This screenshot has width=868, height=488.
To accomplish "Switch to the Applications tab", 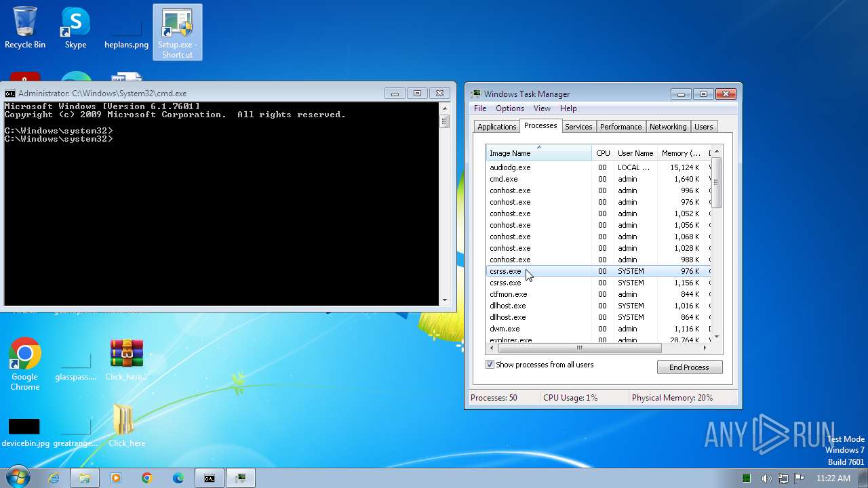I will pyautogui.click(x=496, y=127).
